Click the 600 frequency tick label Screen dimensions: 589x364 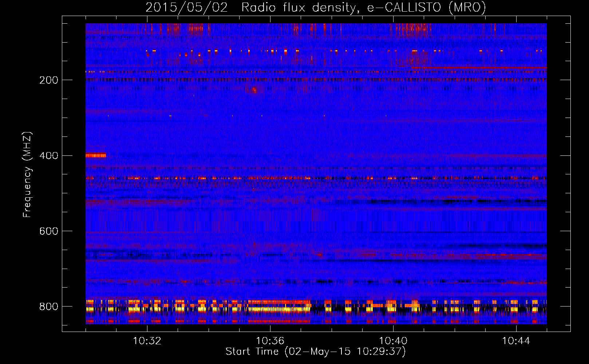(x=48, y=232)
